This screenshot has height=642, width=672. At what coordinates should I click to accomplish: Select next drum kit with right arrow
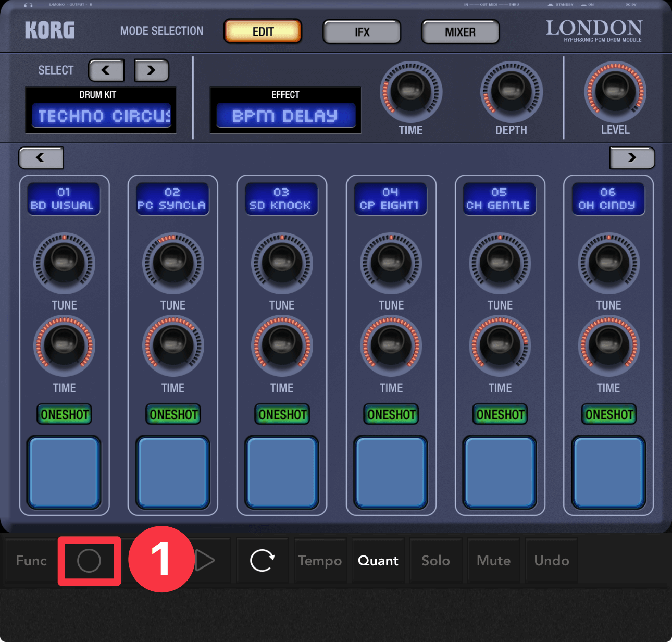click(x=152, y=70)
